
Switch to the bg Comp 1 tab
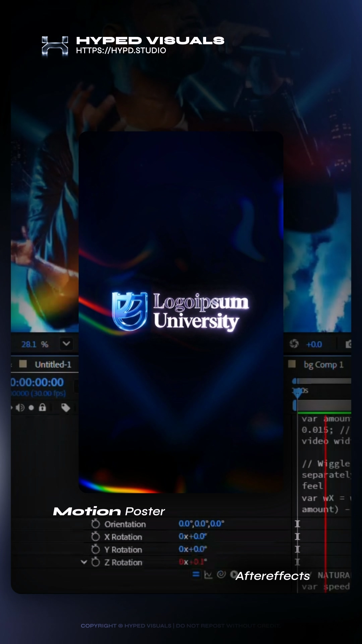(323, 365)
